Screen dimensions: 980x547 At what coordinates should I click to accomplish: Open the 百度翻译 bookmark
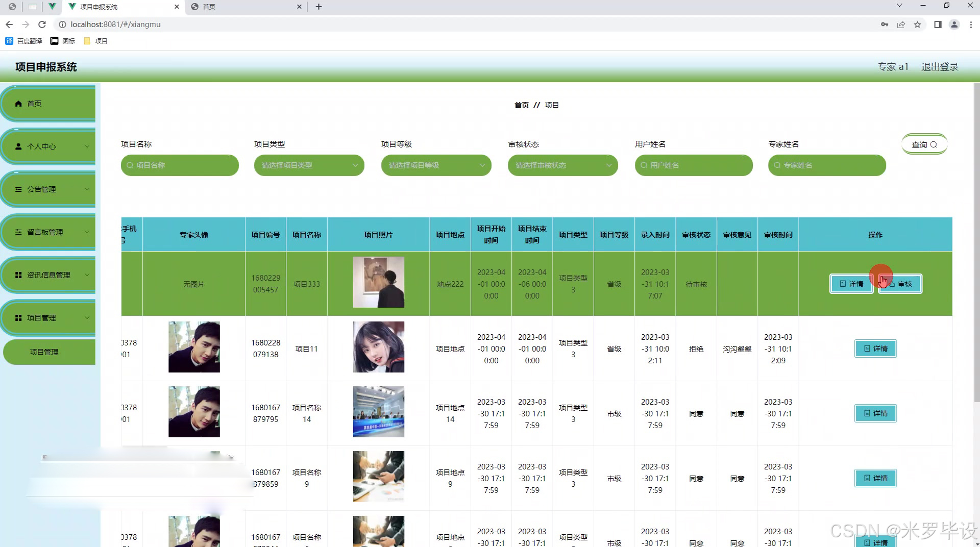pyautogui.click(x=24, y=41)
